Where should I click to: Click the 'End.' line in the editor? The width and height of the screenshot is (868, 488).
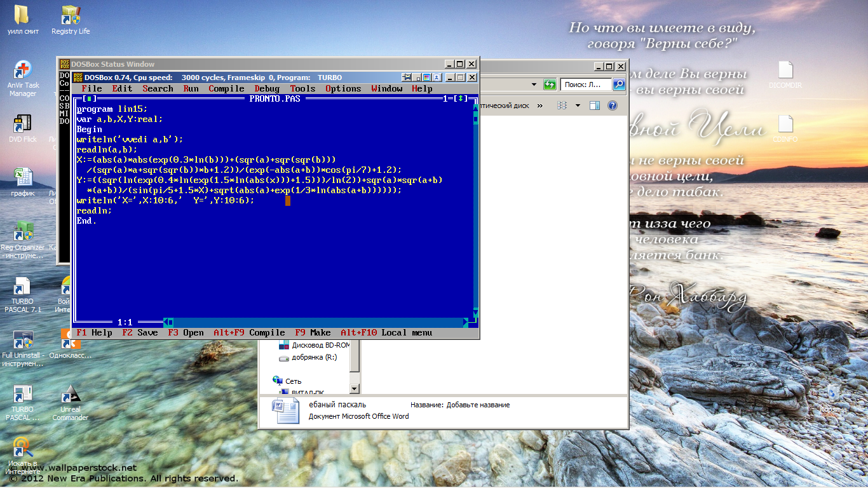87,221
